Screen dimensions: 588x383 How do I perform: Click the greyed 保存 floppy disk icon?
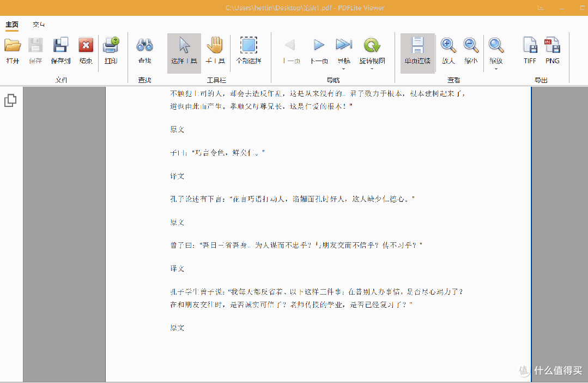pyautogui.click(x=35, y=45)
